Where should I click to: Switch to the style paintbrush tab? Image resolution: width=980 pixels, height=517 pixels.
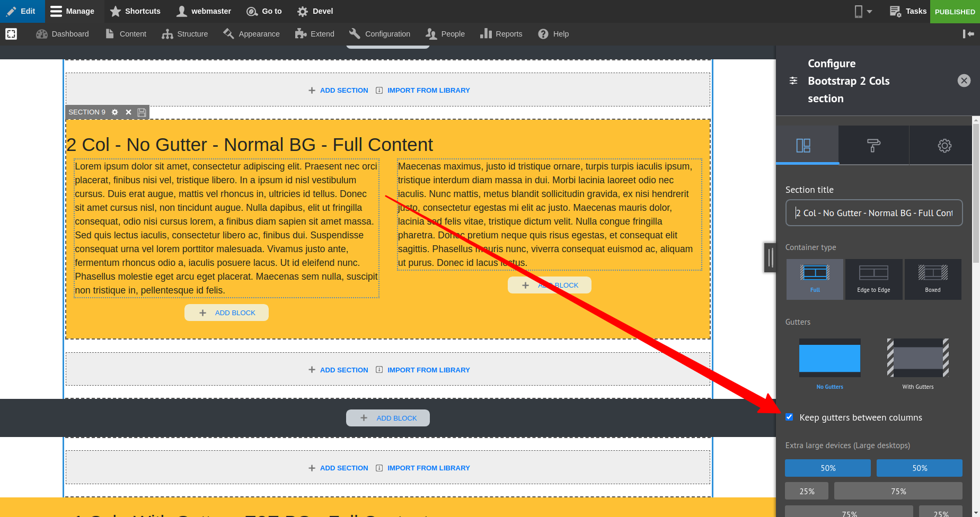pos(873,145)
